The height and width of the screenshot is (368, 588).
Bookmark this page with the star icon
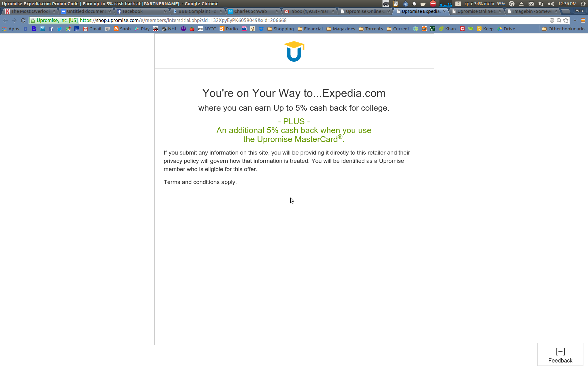(x=566, y=21)
